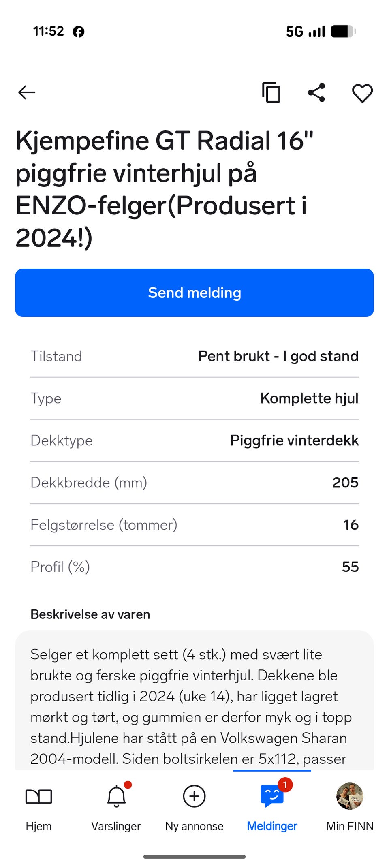
Task: Tap the Meldinger tab label
Action: (x=272, y=826)
